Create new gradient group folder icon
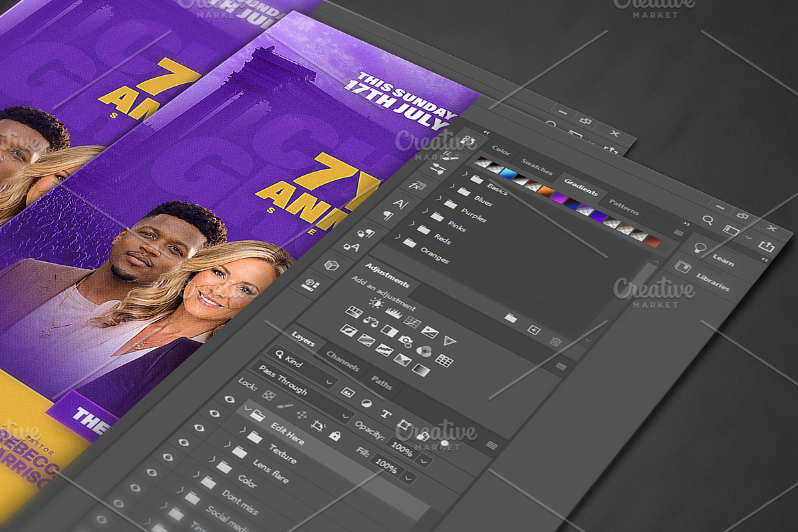This screenshot has height=532, width=798. click(x=511, y=319)
